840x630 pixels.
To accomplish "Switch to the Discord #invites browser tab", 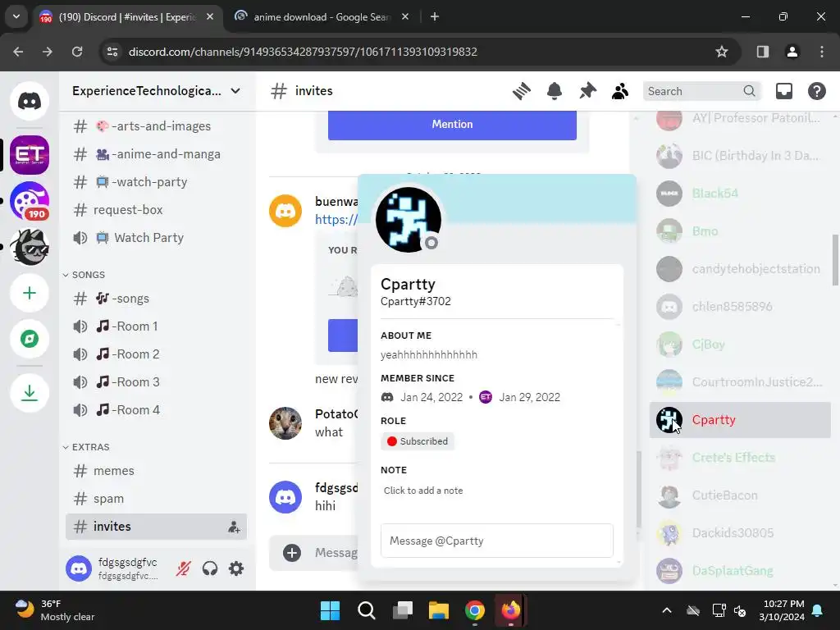I will click(126, 17).
